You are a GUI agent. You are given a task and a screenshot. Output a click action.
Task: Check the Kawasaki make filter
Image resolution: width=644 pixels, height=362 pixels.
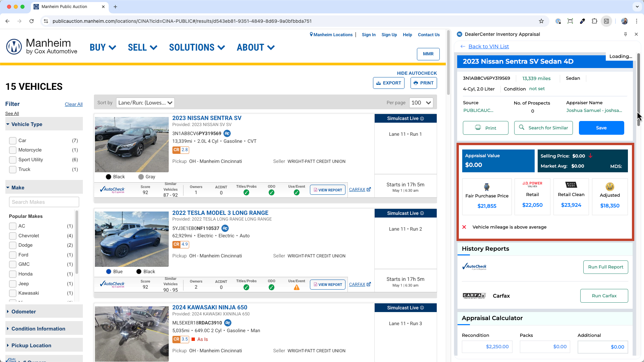click(x=13, y=293)
